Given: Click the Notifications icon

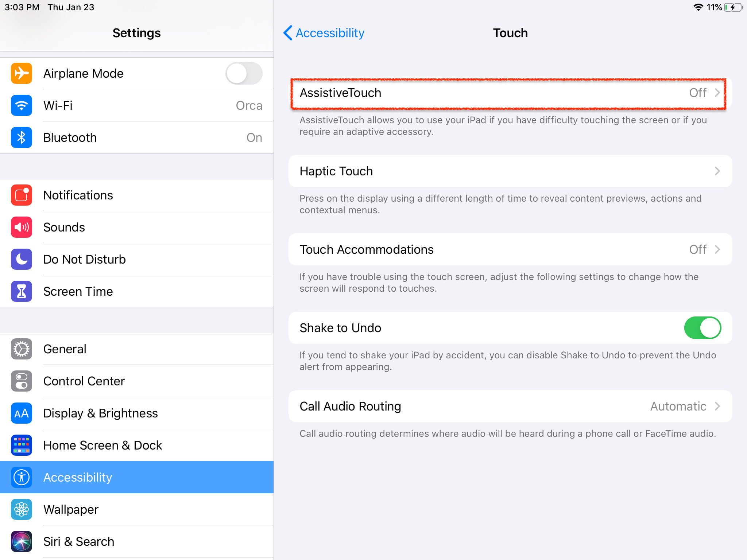Looking at the screenshot, I should pos(22,195).
